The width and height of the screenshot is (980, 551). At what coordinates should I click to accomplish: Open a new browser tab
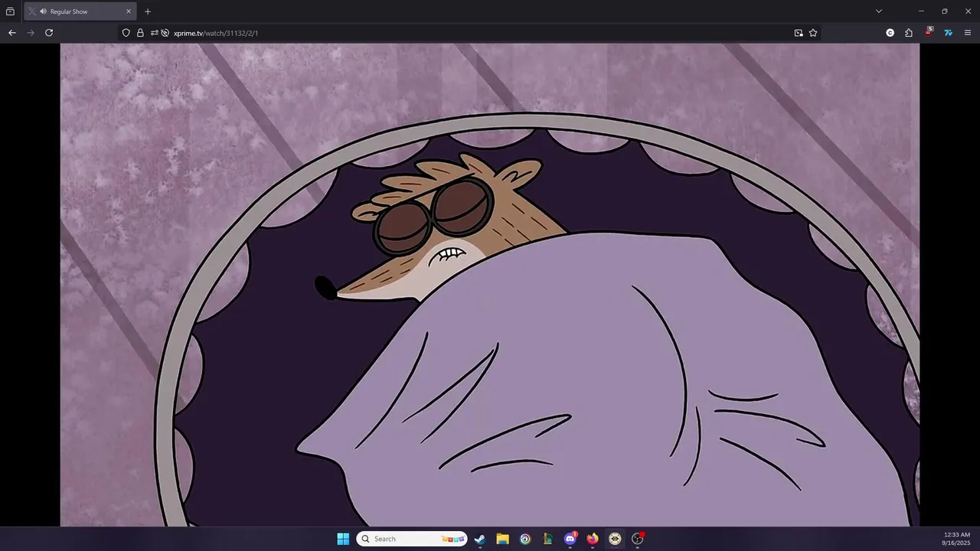click(148, 11)
